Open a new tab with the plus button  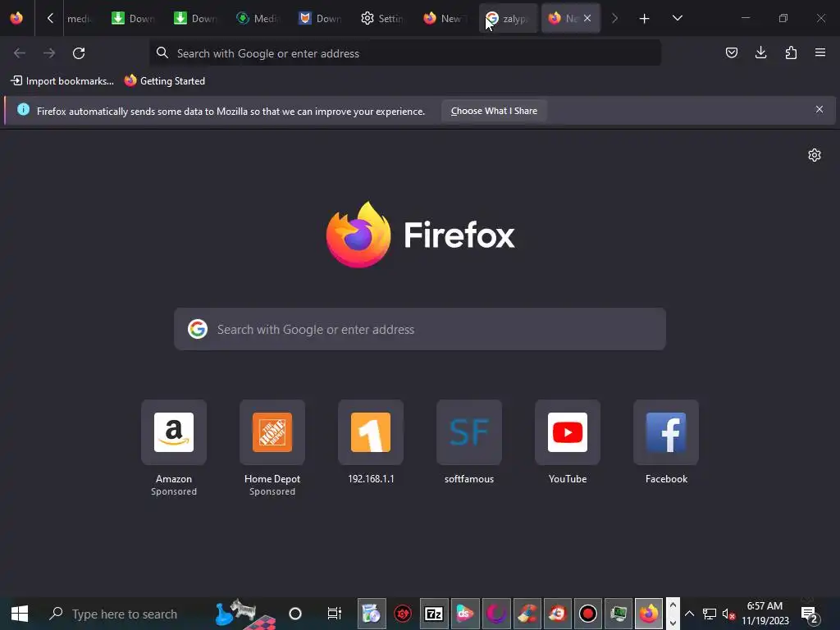pos(644,19)
